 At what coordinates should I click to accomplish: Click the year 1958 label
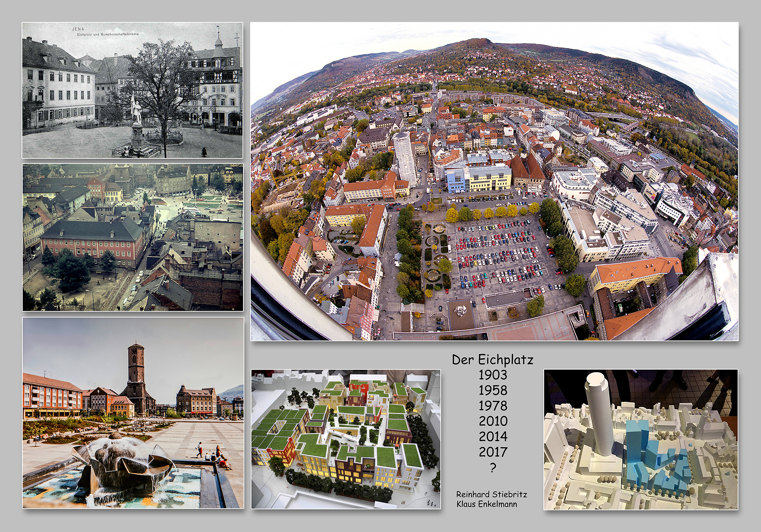[493, 390]
